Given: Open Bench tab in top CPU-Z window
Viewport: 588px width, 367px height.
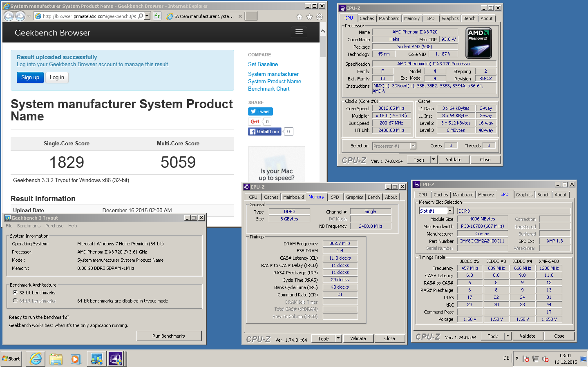Looking at the screenshot, I should 469,18.
